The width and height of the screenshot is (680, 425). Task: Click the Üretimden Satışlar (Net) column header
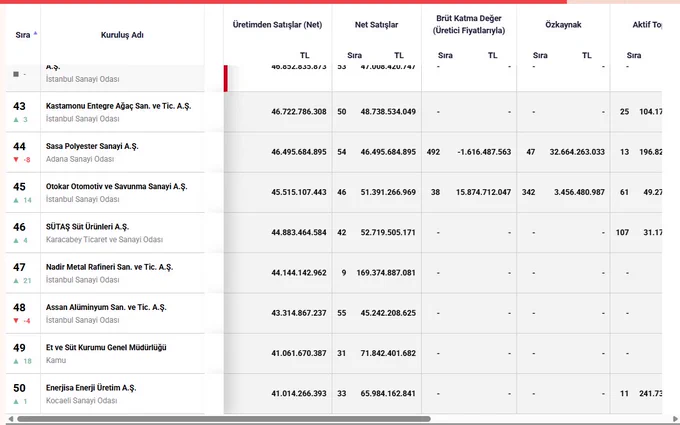[277, 25]
